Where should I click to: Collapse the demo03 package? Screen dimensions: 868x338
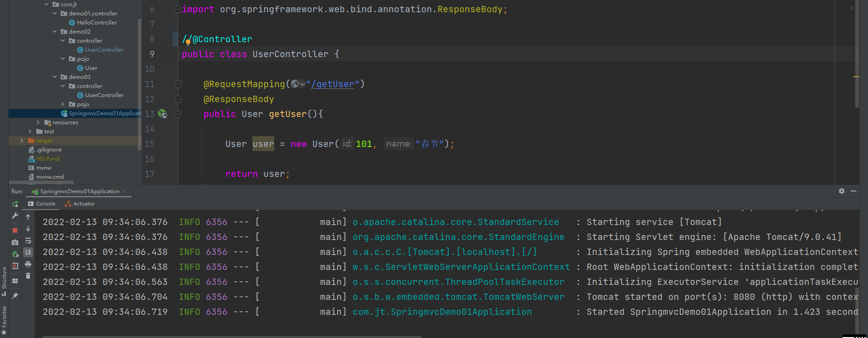[x=55, y=77]
